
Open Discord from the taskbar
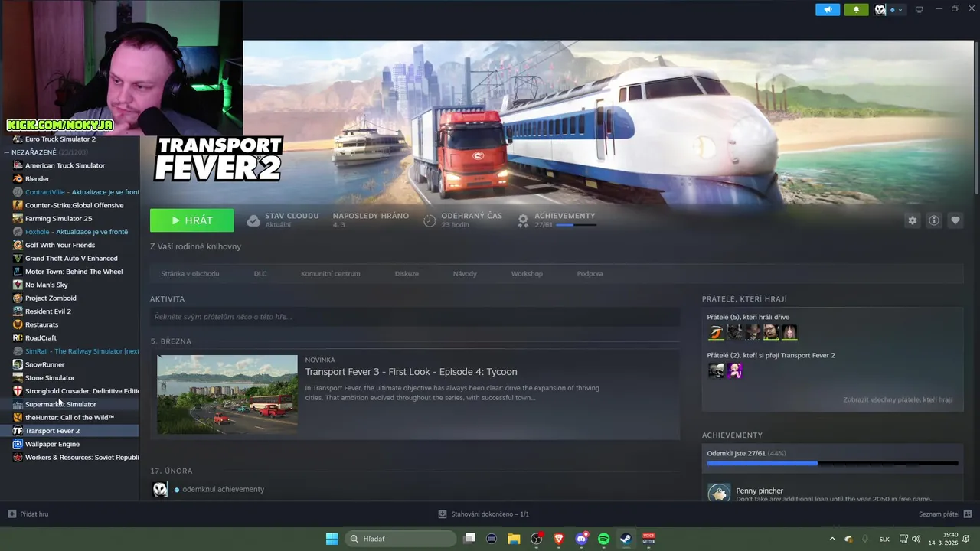coord(581,539)
